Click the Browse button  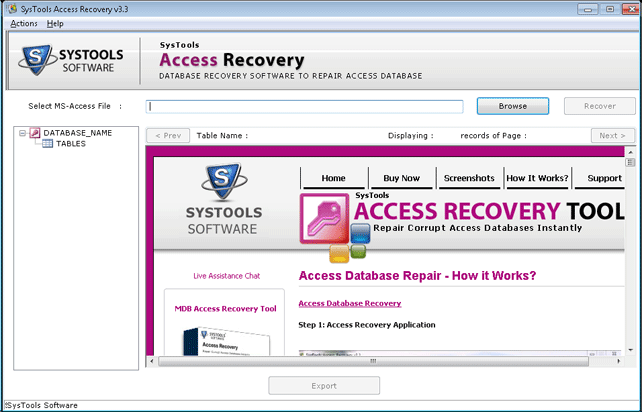pos(513,106)
